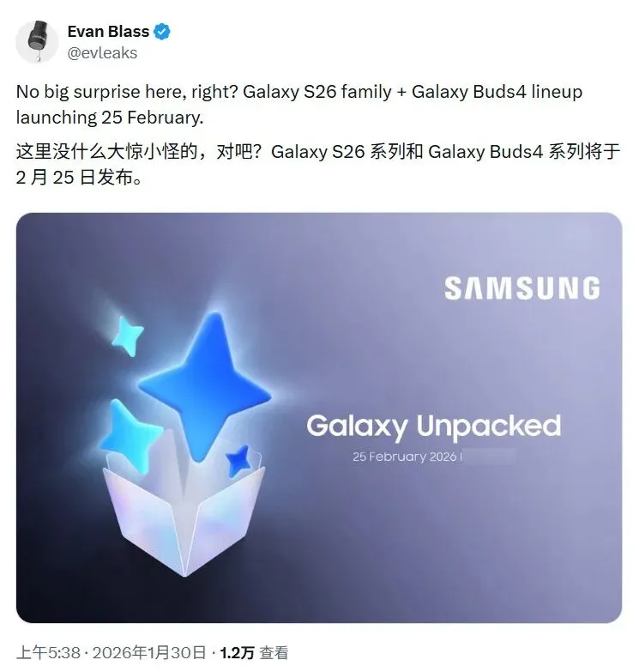Click the large blue four-point star
Viewport: 639px width, 672px height.
click(205, 384)
